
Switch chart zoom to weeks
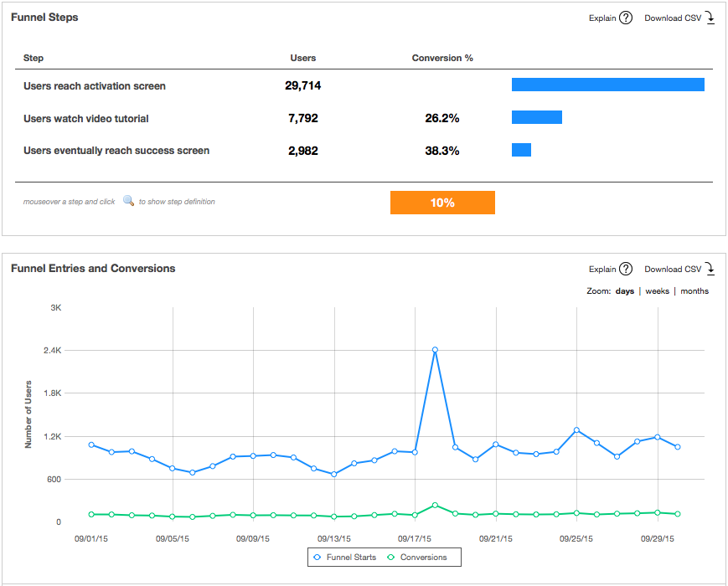coord(657,291)
